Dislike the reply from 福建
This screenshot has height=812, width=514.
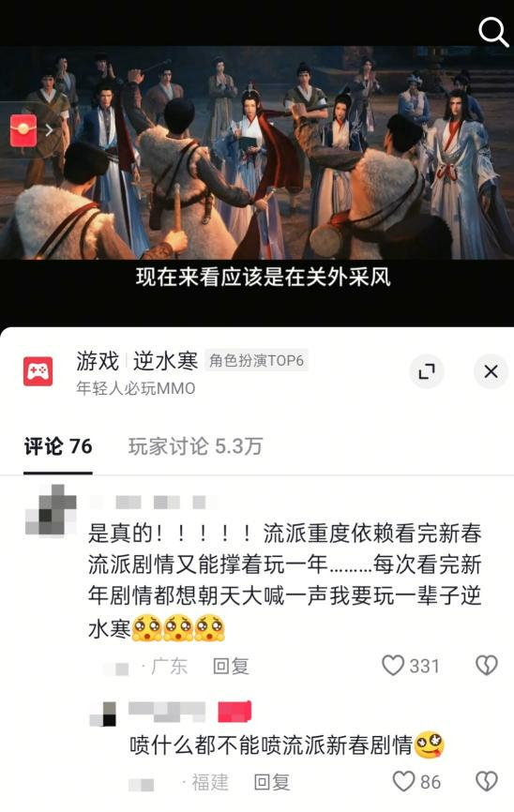pos(487,781)
